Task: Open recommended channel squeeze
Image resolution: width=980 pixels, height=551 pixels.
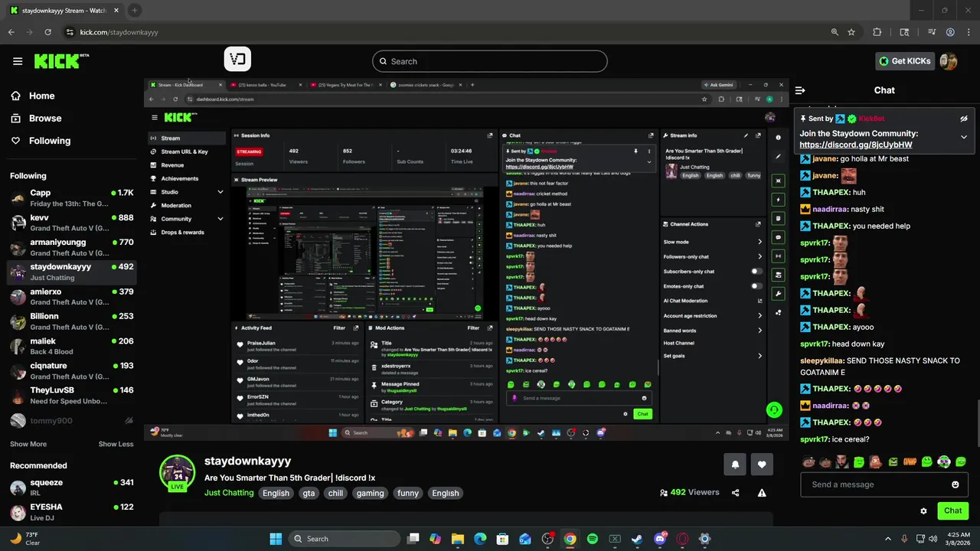Action: [x=71, y=487]
